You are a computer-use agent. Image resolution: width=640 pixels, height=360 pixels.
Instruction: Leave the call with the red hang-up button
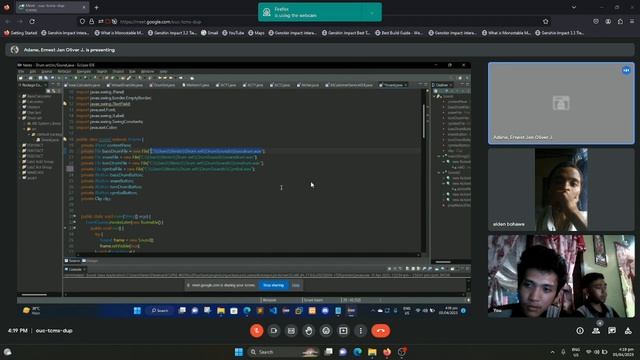pos(381,331)
